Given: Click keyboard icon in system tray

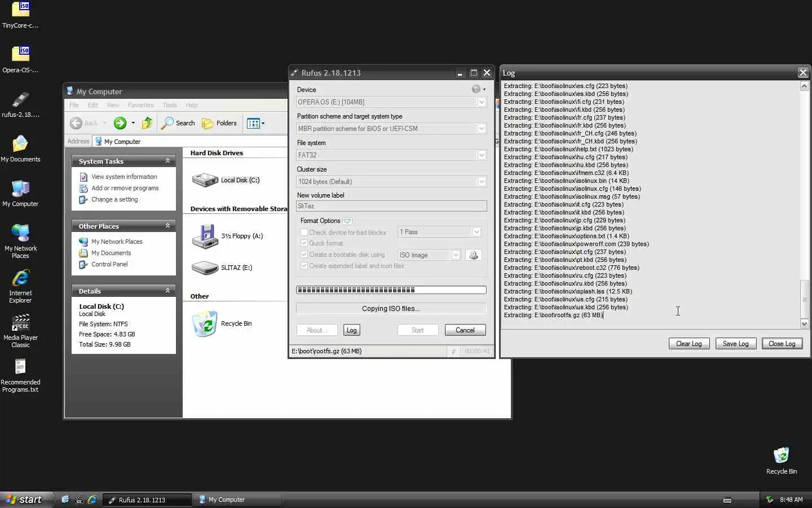Looking at the screenshot, I should click(727, 500).
